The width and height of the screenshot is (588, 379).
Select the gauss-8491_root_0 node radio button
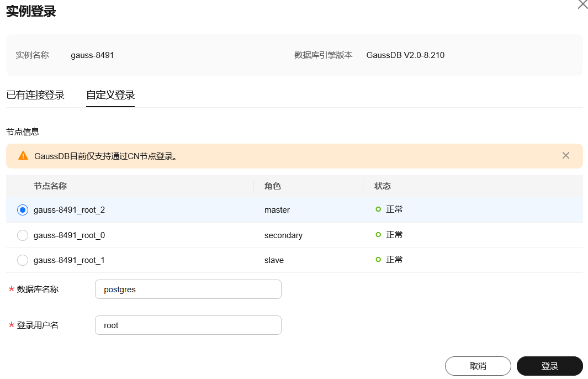(23, 235)
